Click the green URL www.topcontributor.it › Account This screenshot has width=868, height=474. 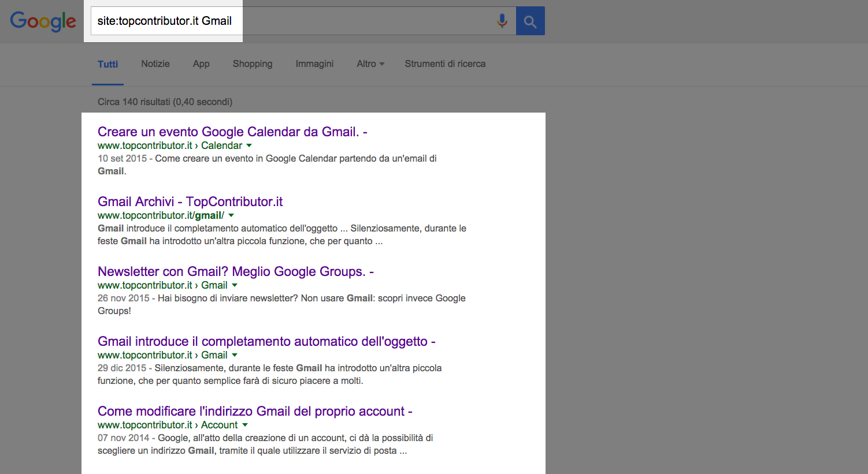tap(168, 425)
